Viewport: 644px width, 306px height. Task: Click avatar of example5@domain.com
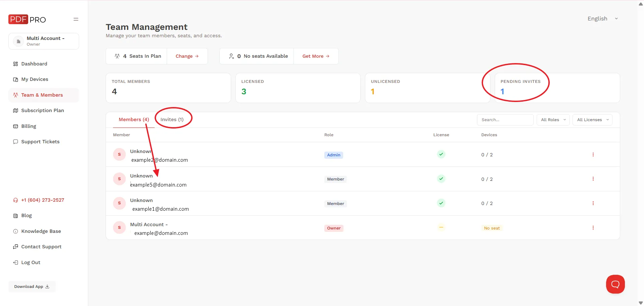tap(119, 179)
